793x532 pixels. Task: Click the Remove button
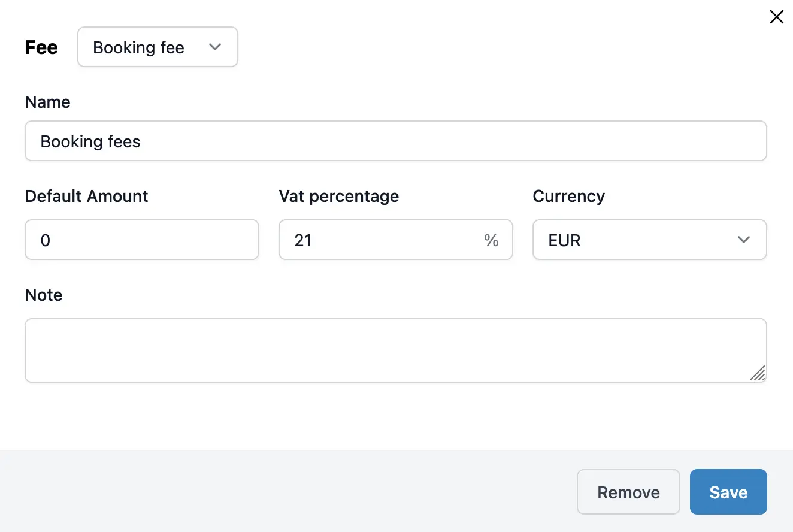628,492
